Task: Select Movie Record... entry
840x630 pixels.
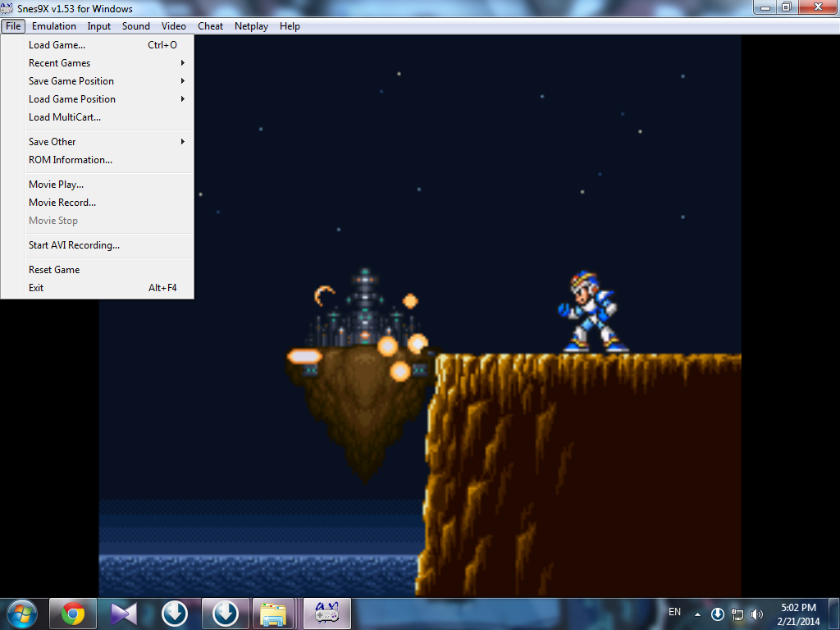Action: coord(97,203)
